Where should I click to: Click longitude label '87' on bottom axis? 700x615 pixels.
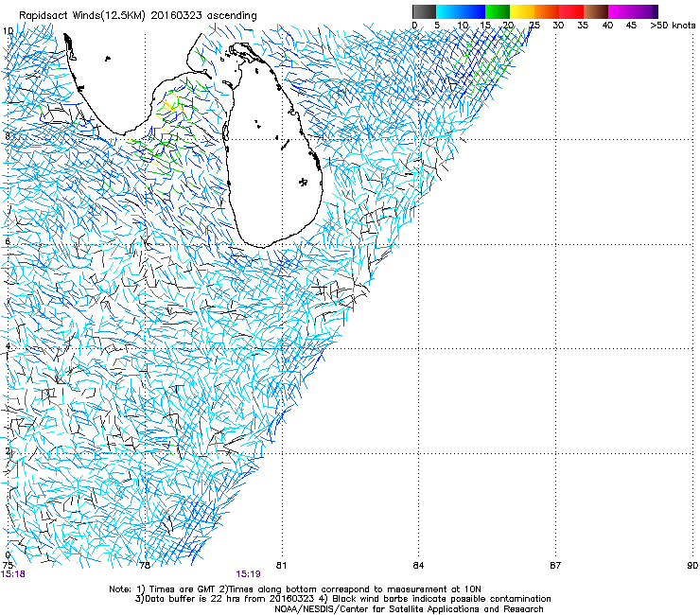[x=555, y=566]
